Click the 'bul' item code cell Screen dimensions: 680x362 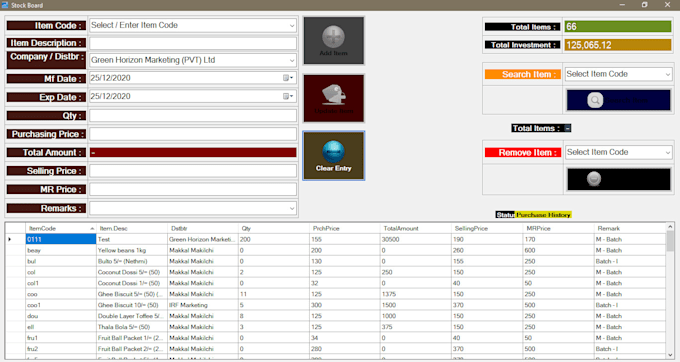coord(61,261)
